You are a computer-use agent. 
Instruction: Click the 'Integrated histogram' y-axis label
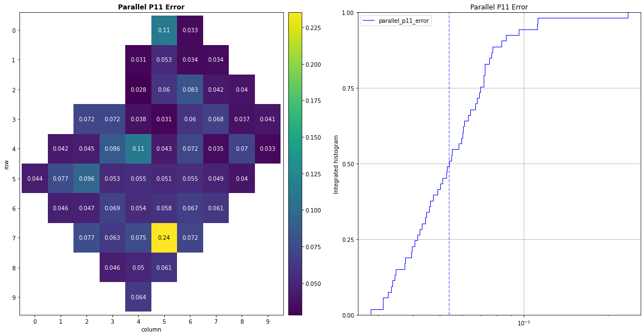click(x=337, y=164)
